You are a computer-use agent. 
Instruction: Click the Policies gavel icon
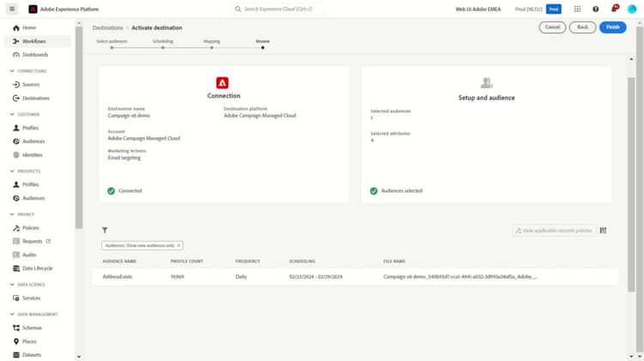[x=16, y=228]
